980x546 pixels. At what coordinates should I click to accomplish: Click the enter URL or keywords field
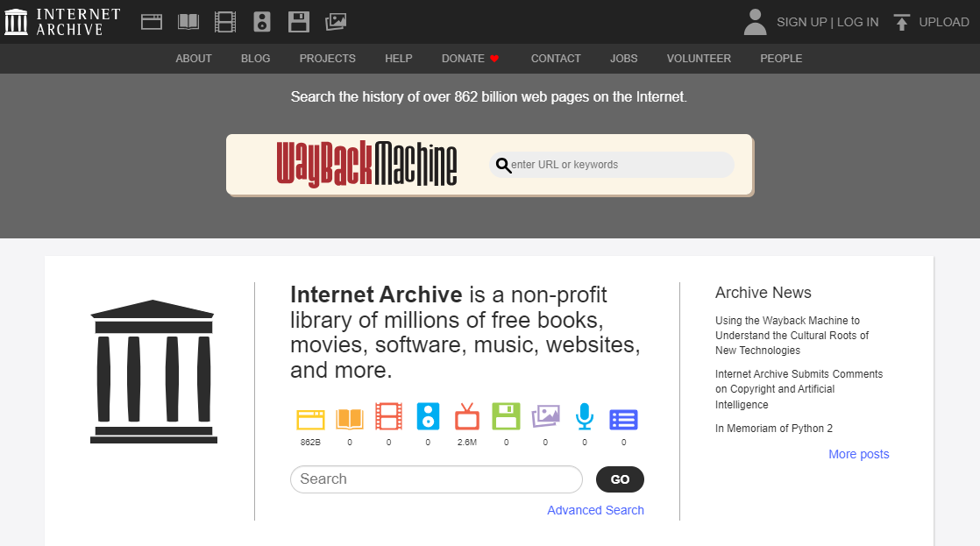click(x=614, y=165)
